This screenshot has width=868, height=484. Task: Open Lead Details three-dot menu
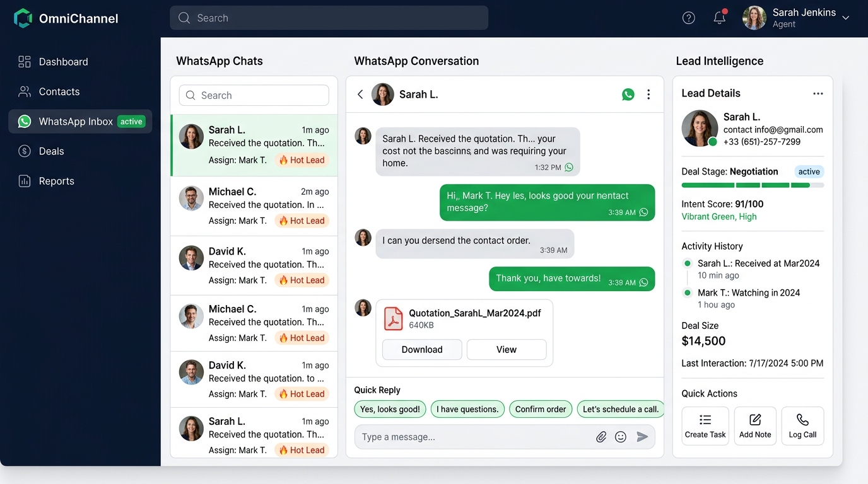point(818,93)
